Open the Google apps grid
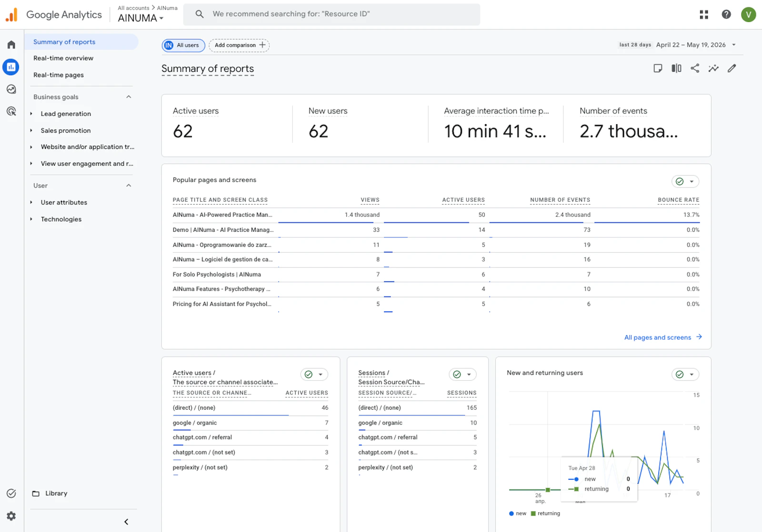Image resolution: width=762 pixels, height=532 pixels. 704,15
